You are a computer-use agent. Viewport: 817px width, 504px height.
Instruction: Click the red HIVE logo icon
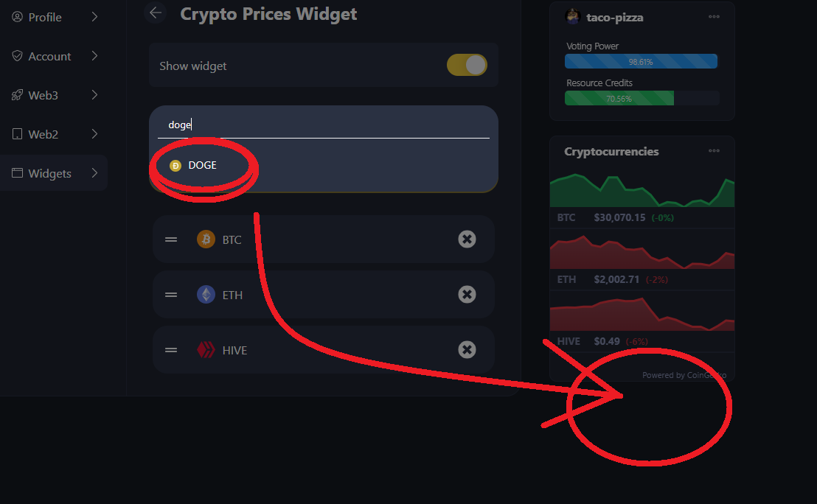click(206, 349)
